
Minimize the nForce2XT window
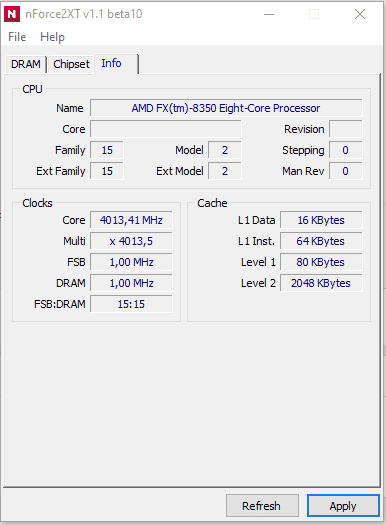[x=269, y=14]
